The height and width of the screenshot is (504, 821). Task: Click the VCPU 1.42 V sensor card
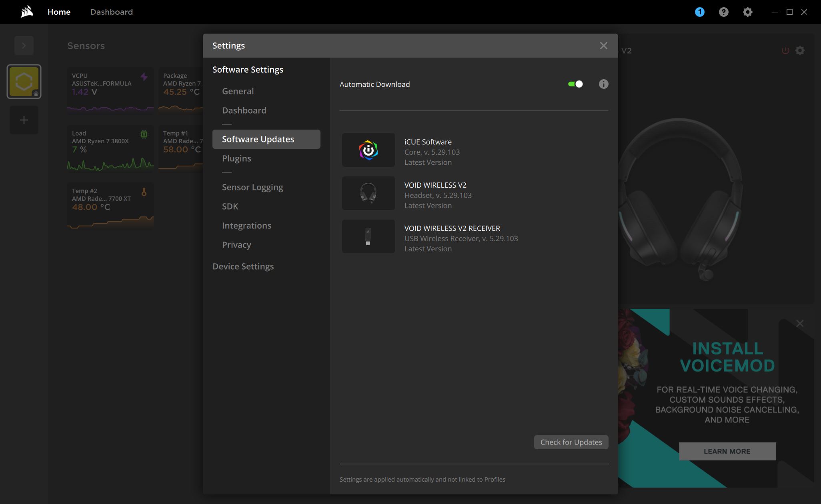pyautogui.click(x=110, y=91)
